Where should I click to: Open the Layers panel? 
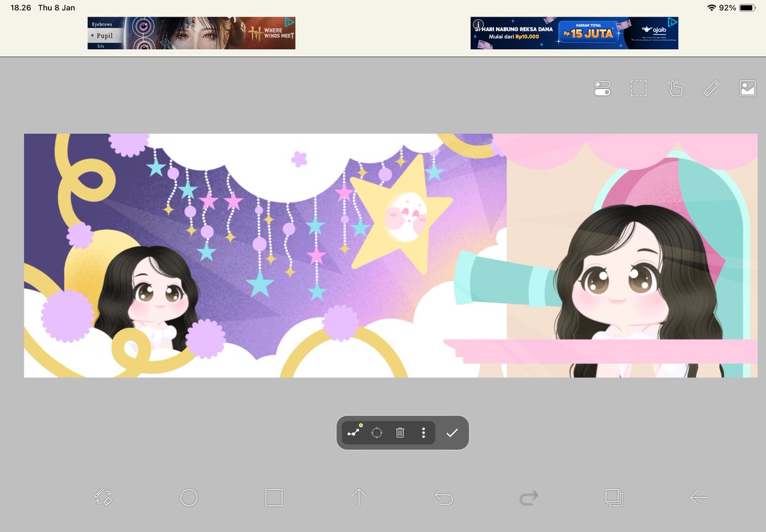[x=615, y=498]
